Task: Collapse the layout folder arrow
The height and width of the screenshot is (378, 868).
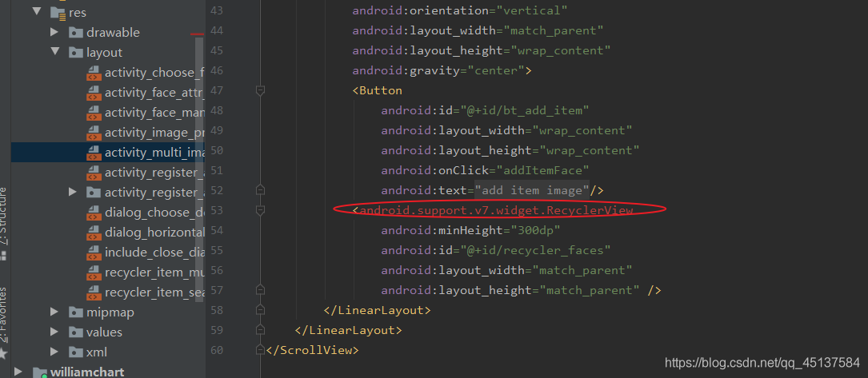Action: tap(55, 52)
